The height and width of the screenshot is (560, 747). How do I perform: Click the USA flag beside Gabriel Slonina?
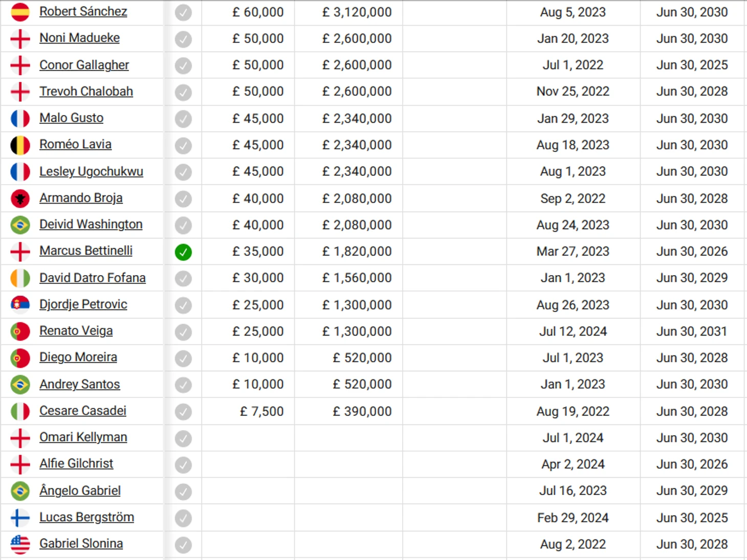pyautogui.click(x=20, y=544)
